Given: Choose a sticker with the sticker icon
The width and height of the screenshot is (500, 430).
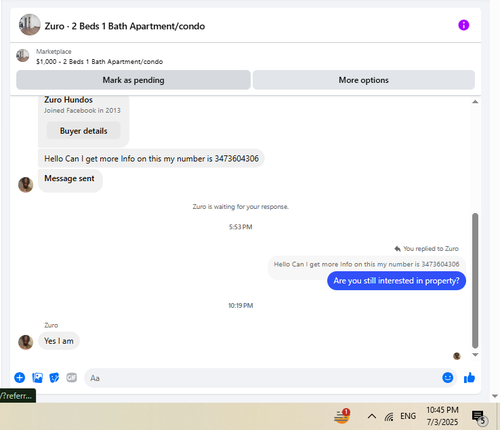Looking at the screenshot, I should pos(54,378).
